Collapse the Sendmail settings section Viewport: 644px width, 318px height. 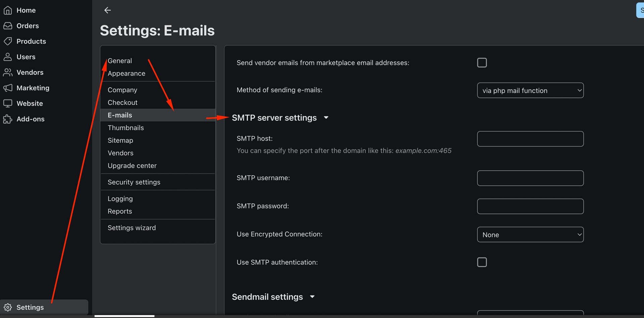click(x=312, y=297)
